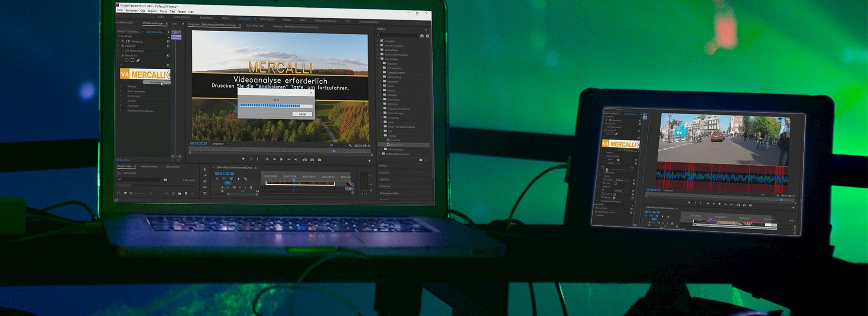Open the Einpassen zoom dropdown on the laptop
This screenshot has height=316, width=868.
[220, 144]
